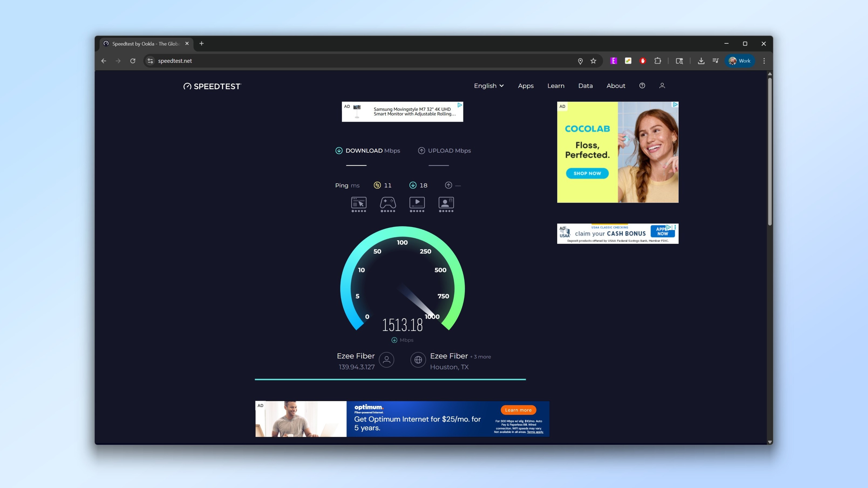Click the Speedtest logo
Viewport: 868px width, 488px height.
pos(212,86)
